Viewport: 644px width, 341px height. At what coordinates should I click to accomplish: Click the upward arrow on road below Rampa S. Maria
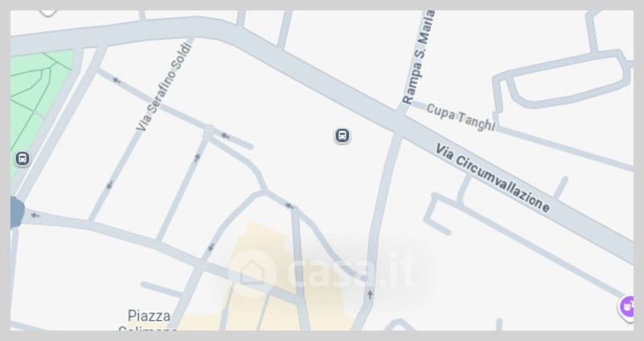pos(370,294)
